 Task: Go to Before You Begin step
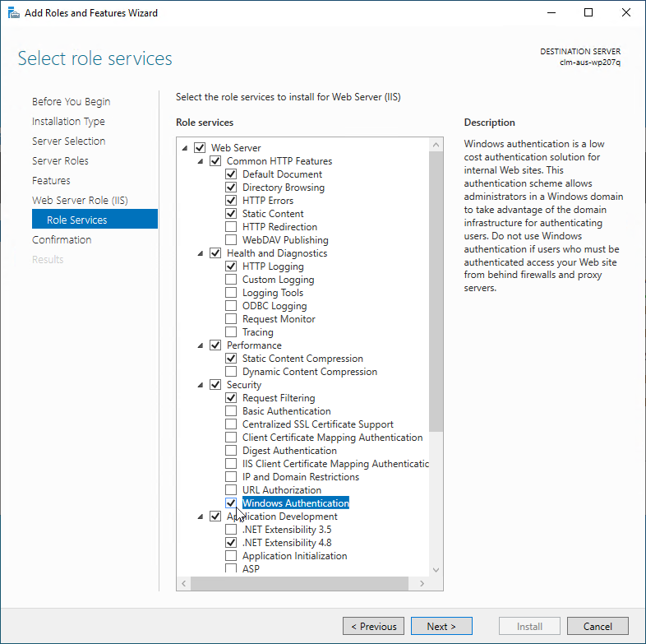click(71, 101)
